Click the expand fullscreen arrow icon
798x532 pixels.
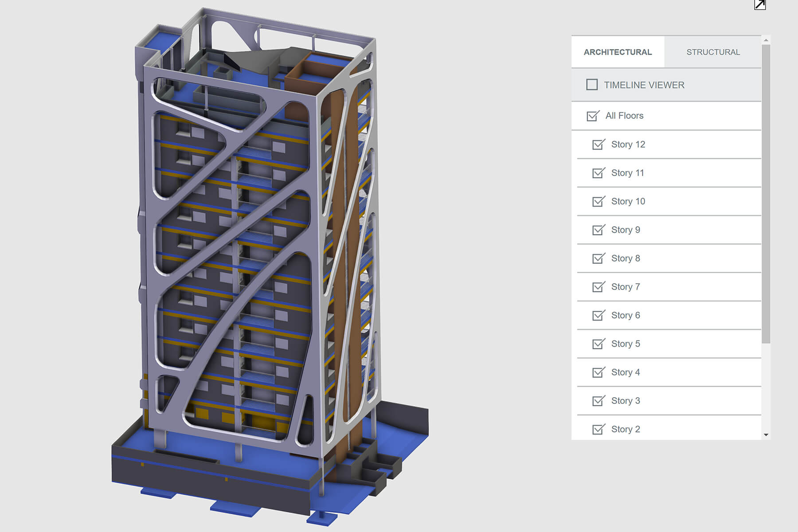pos(760,5)
